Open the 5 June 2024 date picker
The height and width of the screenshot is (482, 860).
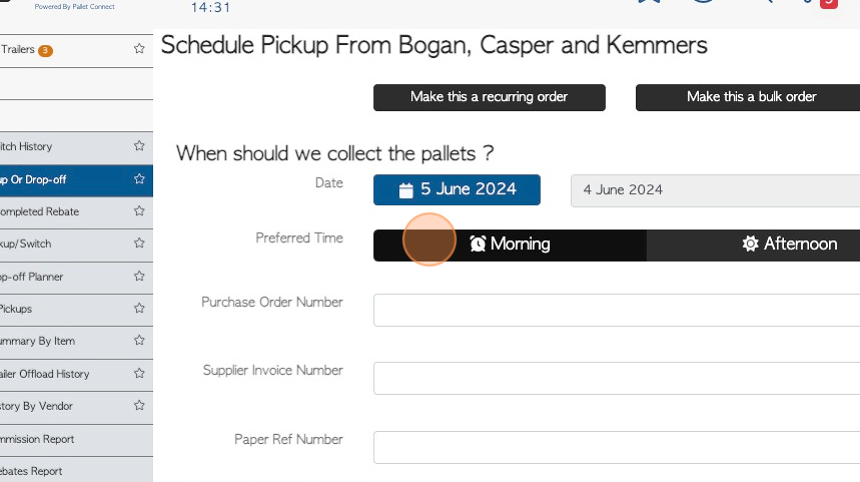pos(457,190)
